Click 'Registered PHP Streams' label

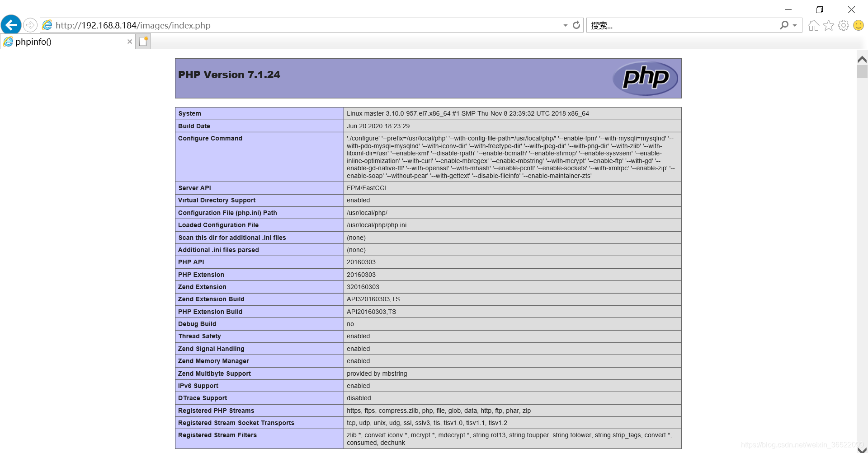click(x=216, y=411)
